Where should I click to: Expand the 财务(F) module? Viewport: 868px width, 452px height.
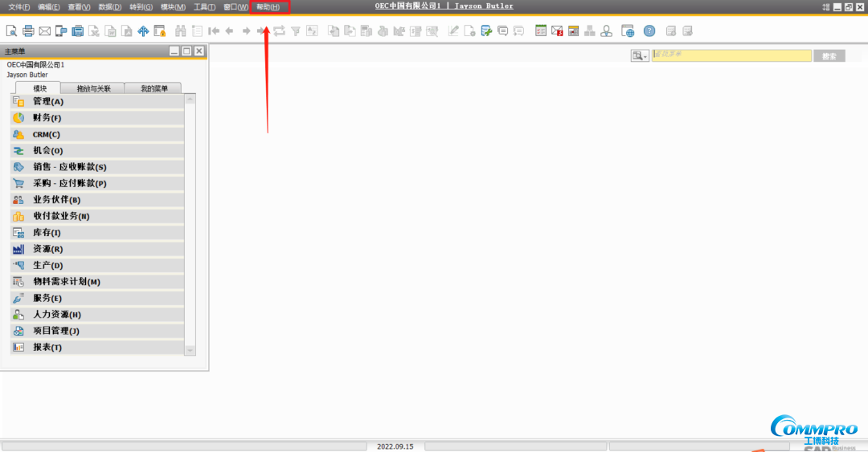click(47, 118)
